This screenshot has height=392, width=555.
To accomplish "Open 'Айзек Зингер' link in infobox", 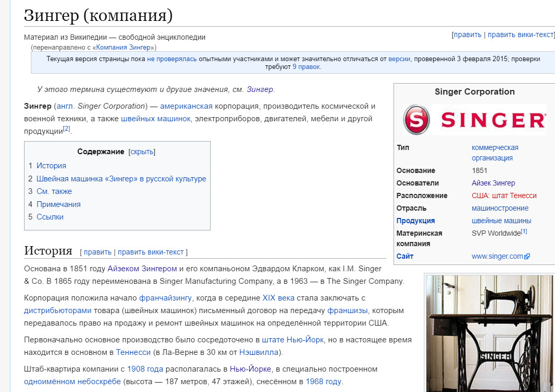I will pos(493,183).
